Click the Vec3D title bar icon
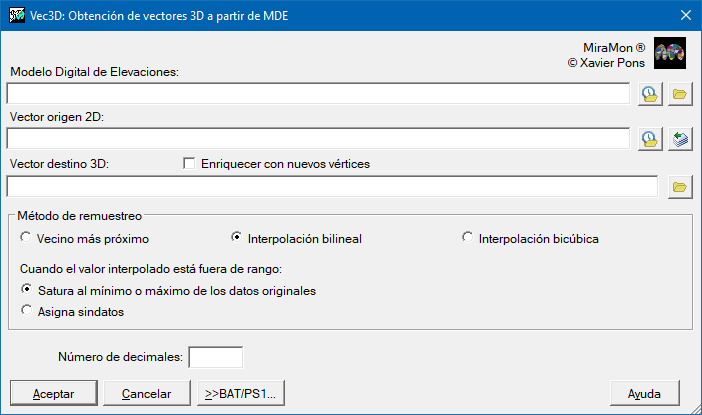Image resolution: width=702 pixels, height=415 pixels. pyautogui.click(x=15, y=15)
